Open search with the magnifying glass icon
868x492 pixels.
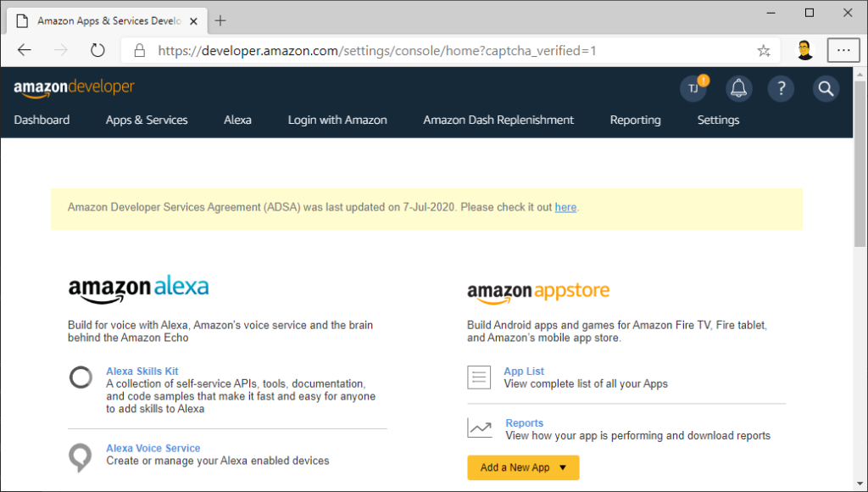coord(826,88)
